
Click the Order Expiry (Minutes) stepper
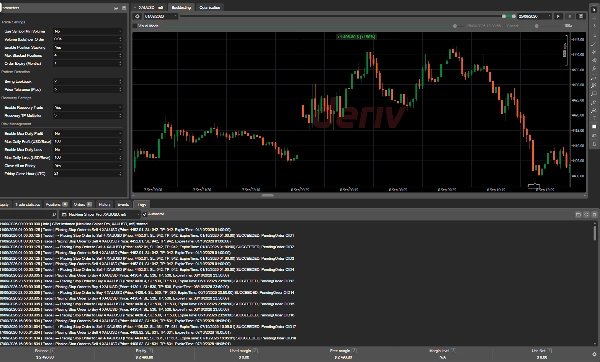[x=120, y=64]
